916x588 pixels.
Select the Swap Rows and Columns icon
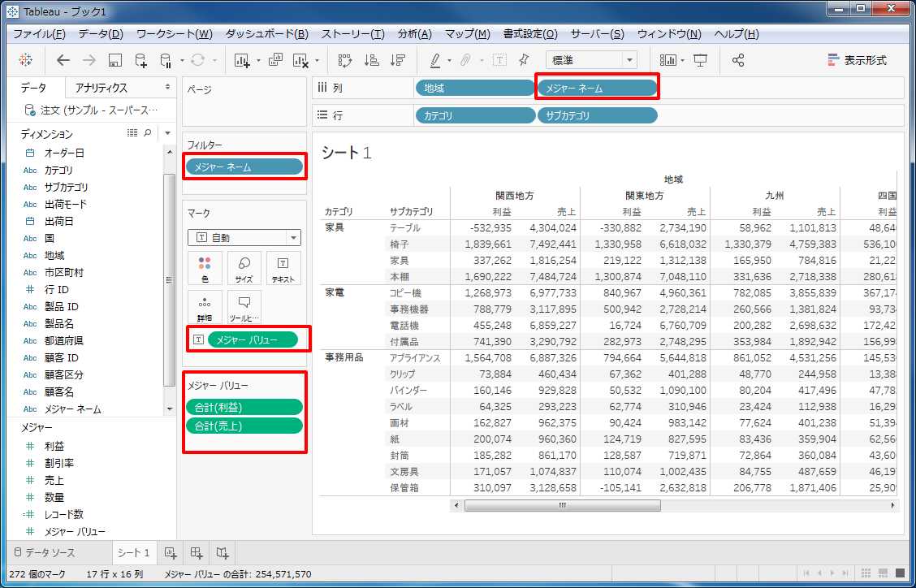pyautogui.click(x=346, y=59)
